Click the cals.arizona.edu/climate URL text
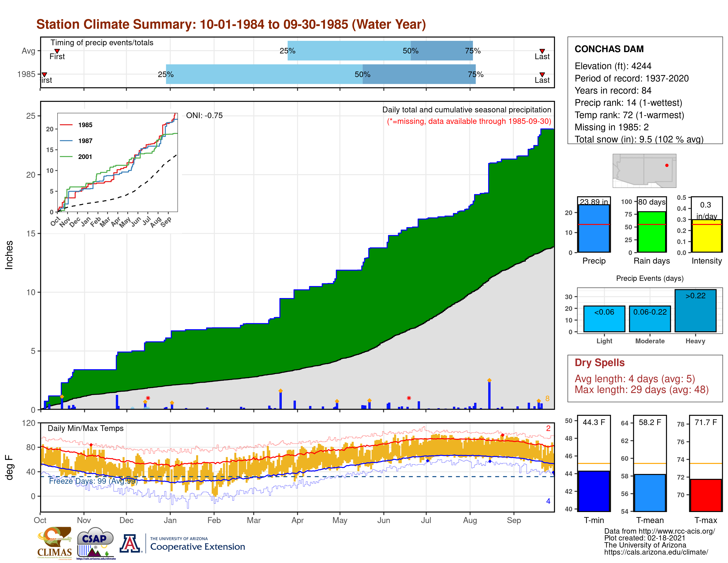728x563 pixels. pos(656,552)
